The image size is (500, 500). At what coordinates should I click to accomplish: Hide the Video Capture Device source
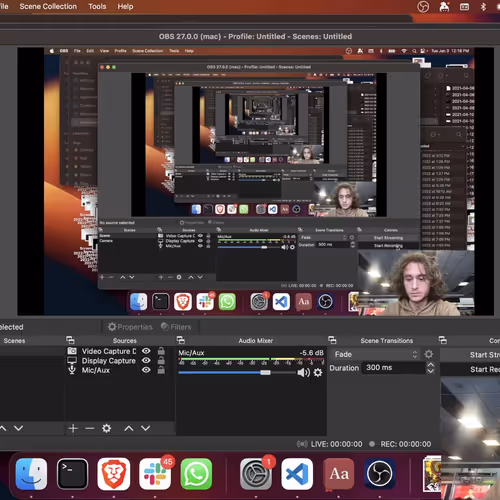pos(146,351)
